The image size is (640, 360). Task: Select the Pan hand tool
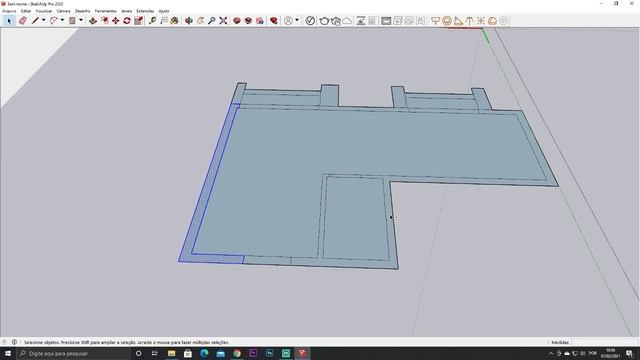(x=200, y=20)
